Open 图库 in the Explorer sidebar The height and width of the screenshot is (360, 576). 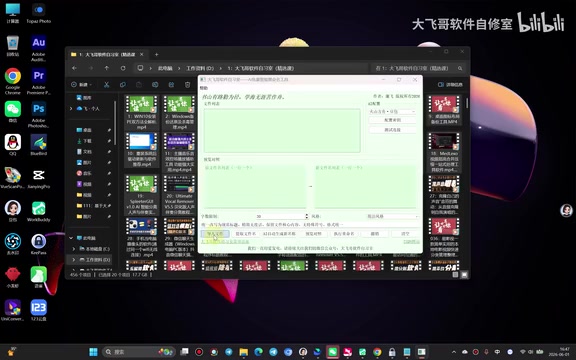point(84,98)
